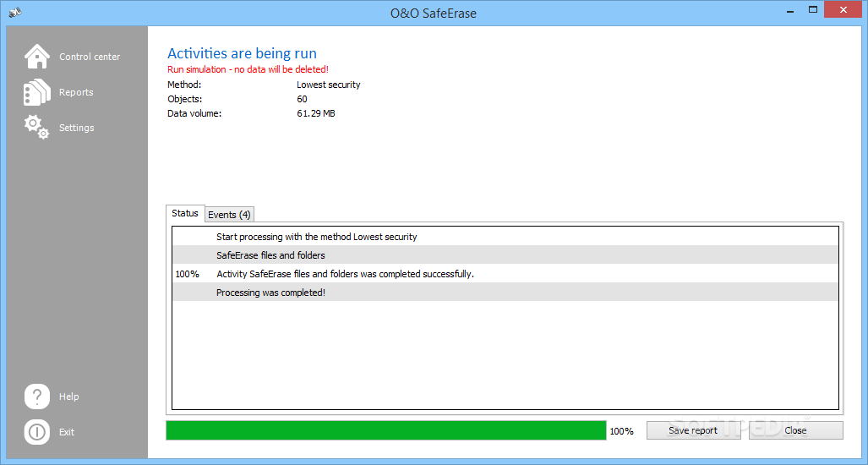This screenshot has height=465, width=868.
Task: Click the Reports documents icon
Action: click(x=37, y=92)
